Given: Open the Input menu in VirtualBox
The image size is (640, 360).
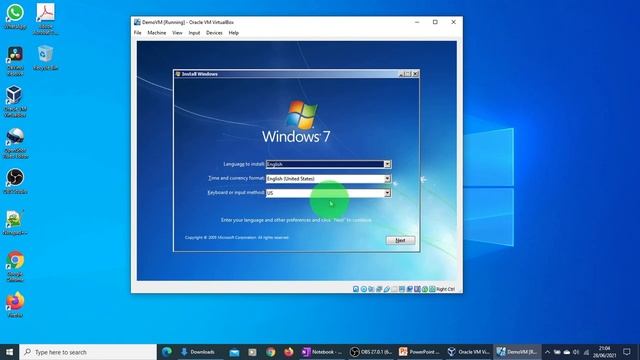Looking at the screenshot, I should [x=194, y=33].
